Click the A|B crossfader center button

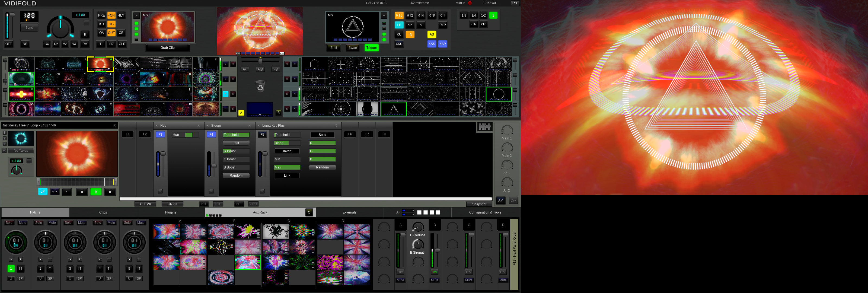(x=260, y=69)
